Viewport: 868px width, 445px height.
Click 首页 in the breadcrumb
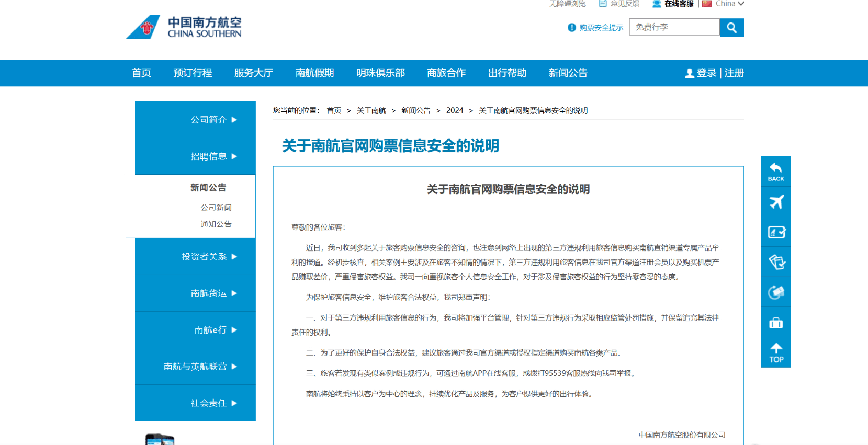pos(334,111)
